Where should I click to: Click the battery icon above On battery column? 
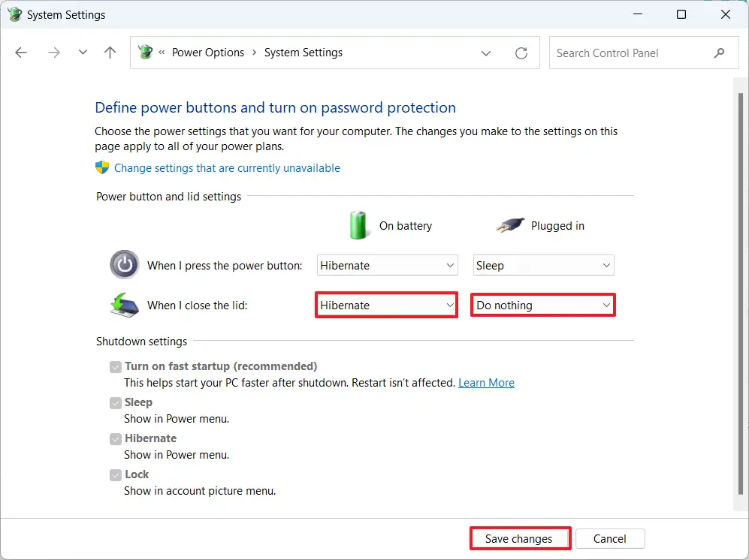(x=358, y=225)
